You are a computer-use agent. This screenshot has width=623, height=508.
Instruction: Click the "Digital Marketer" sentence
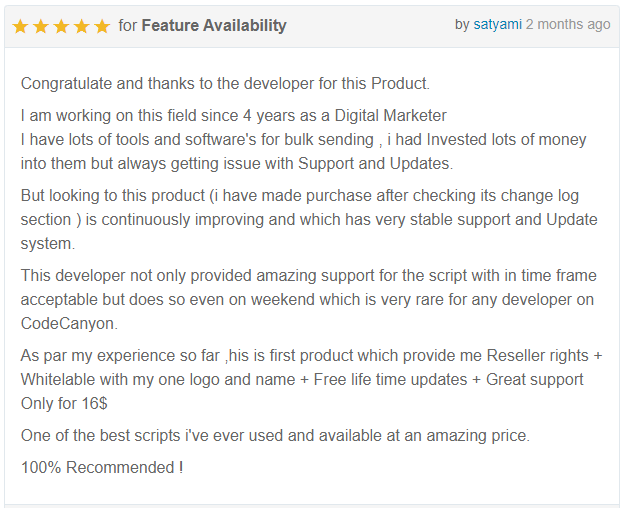click(234, 116)
